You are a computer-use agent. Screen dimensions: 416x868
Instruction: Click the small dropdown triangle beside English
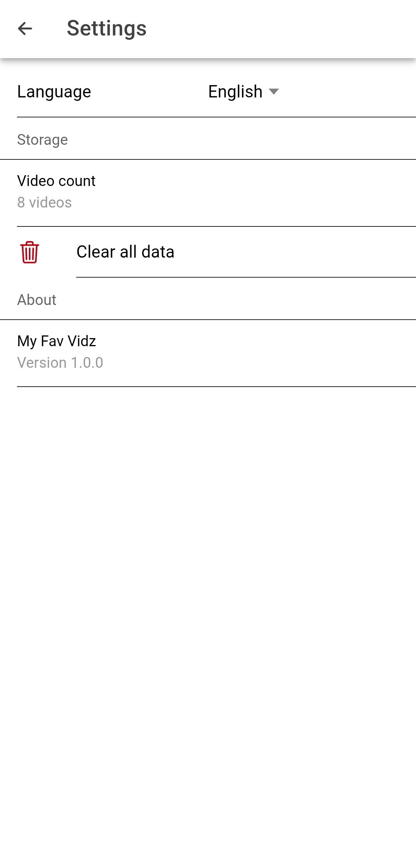tap(274, 92)
